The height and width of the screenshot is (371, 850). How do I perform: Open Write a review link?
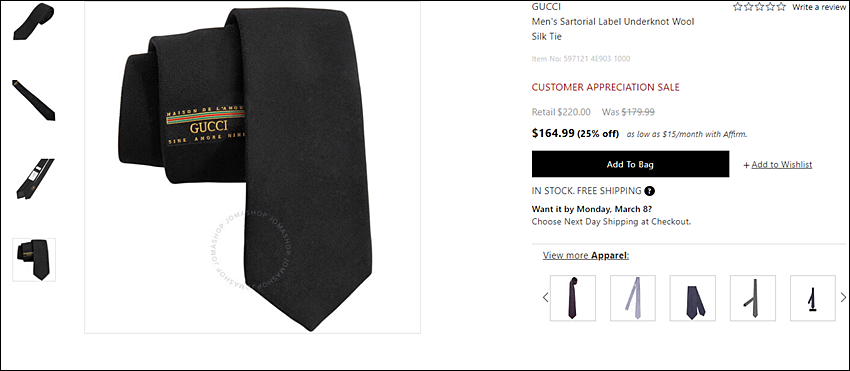pos(819,7)
